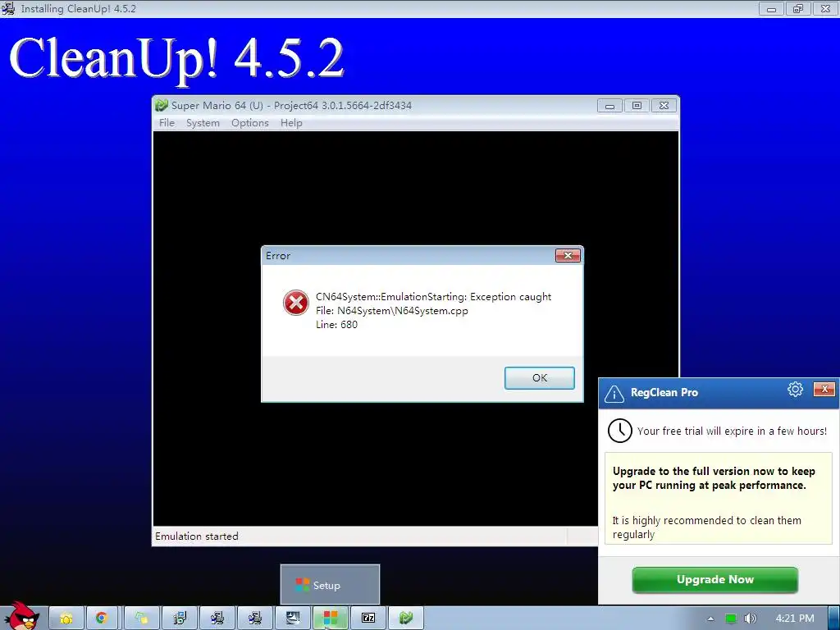Click the Project64 window title icon
Viewport: 840px width, 630px height.
162,105
